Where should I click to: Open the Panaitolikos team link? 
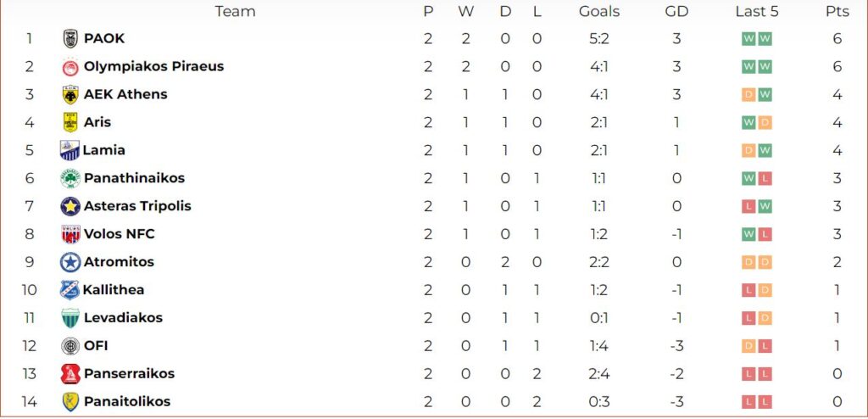point(127,401)
